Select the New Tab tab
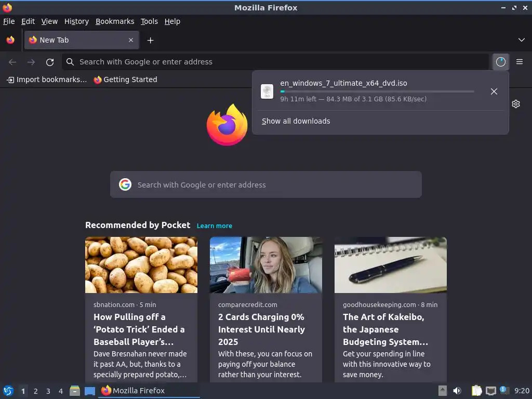 tap(82, 40)
